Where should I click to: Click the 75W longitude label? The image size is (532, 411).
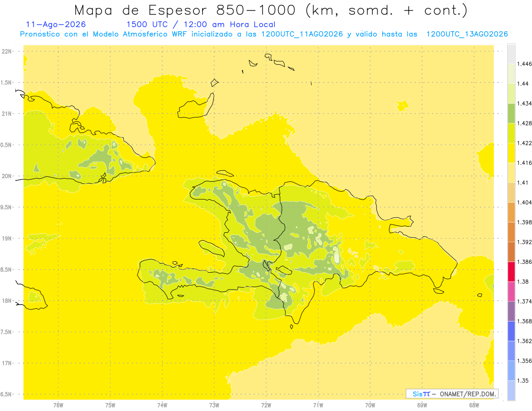(x=110, y=406)
